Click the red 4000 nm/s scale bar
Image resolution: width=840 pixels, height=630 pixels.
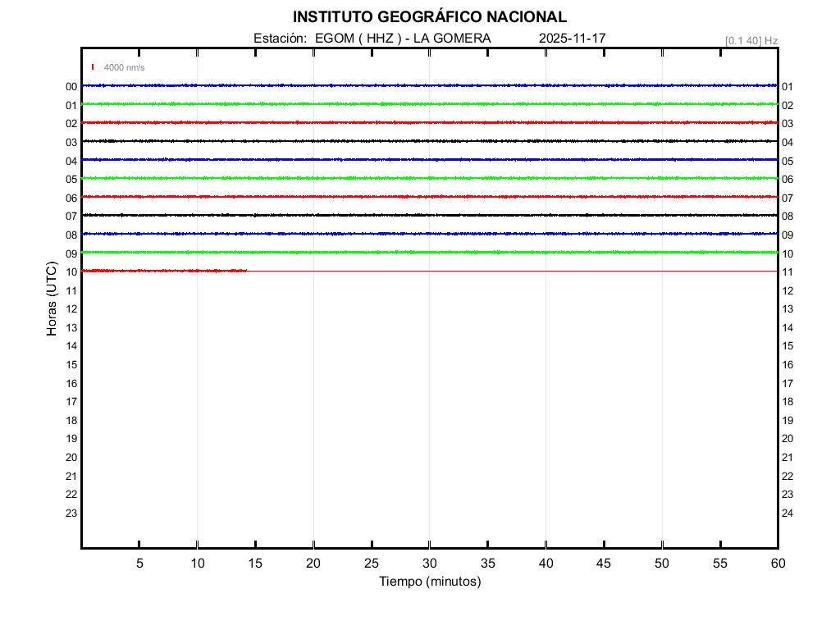point(93,67)
